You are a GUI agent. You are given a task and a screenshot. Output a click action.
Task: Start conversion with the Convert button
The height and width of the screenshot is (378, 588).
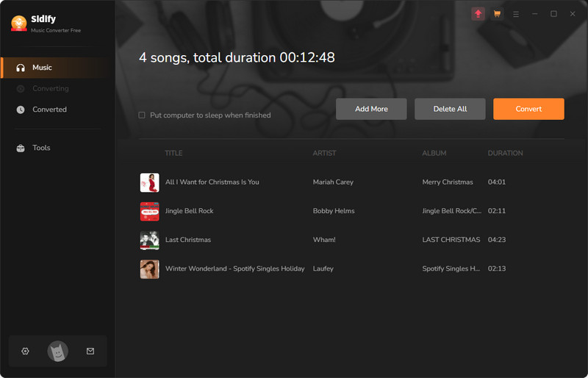[528, 109]
